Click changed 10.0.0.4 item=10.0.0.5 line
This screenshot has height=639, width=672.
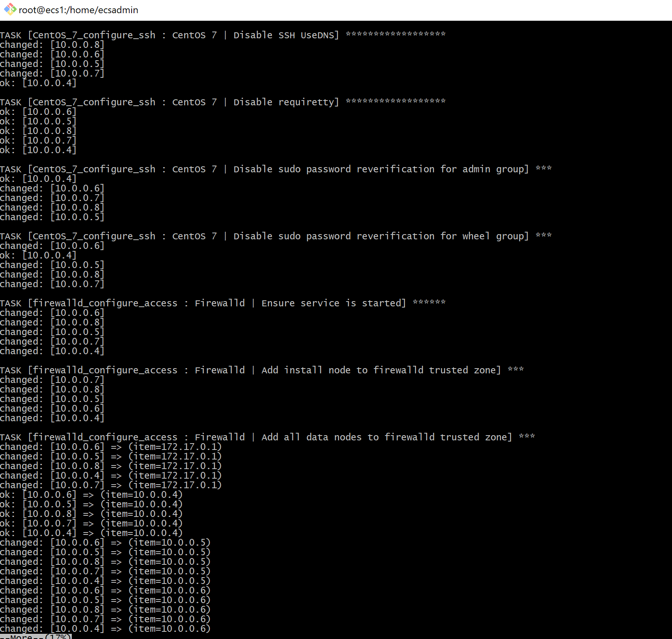click(105, 581)
